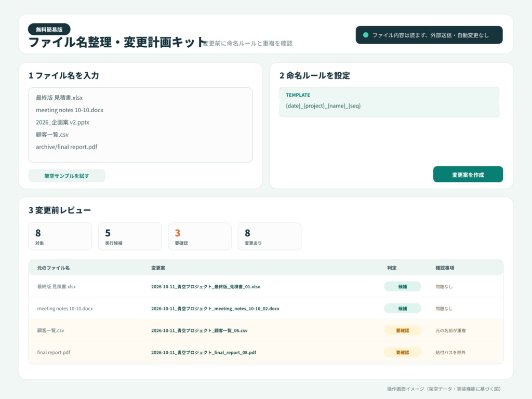Image resolution: width=532 pixels, height=399 pixels.
Task: Click 問題なし note in meeting notes row
Action: point(444,309)
